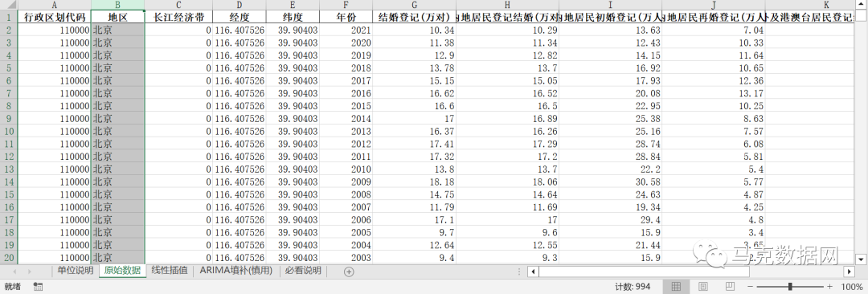The width and height of the screenshot is (868, 294).
Task: Select row 15 header
Action: click(9, 194)
